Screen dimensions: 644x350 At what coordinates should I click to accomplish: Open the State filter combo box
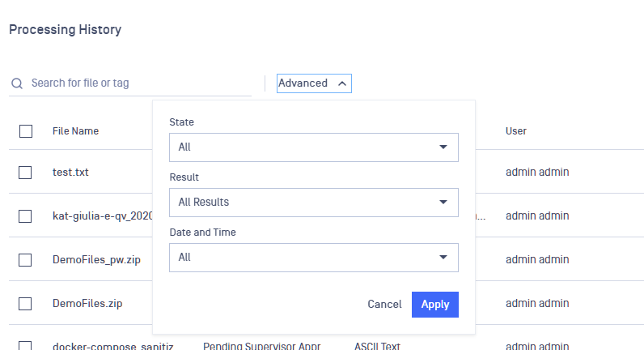[314, 147]
